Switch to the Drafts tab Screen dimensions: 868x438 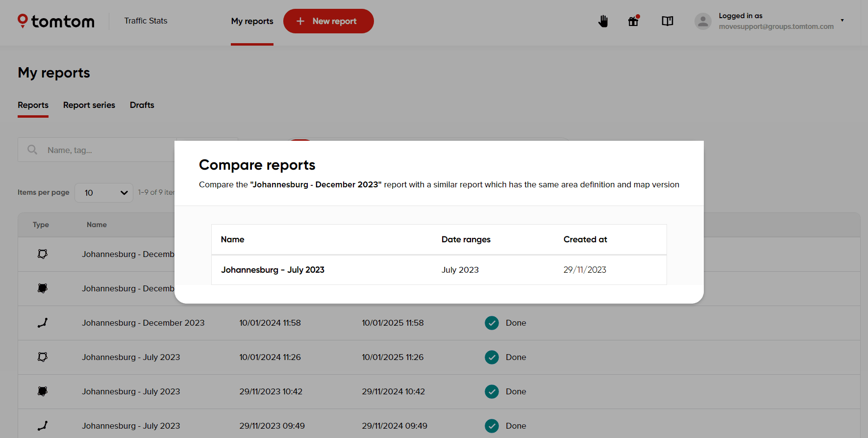pyautogui.click(x=142, y=105)
